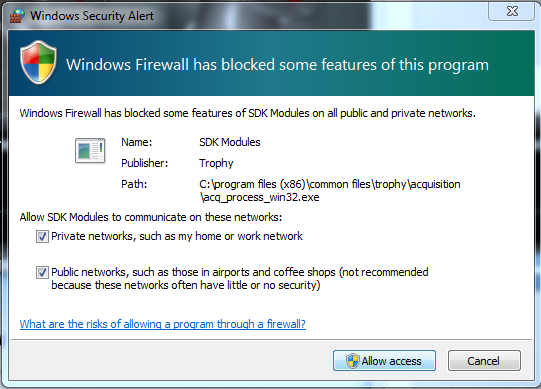Click the large multicolored Windows shield icon
Viewport: 541px width, 389px height.
pos(38,62)
